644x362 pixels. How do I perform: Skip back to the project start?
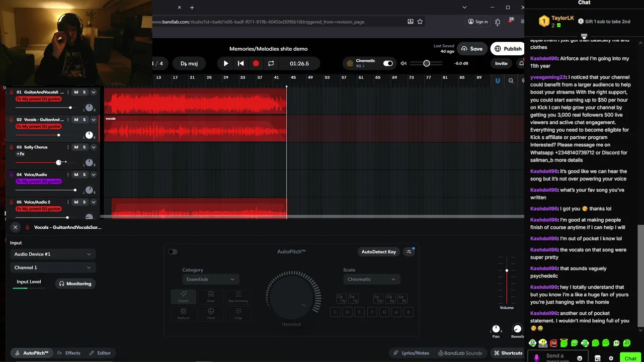[240, 63]
